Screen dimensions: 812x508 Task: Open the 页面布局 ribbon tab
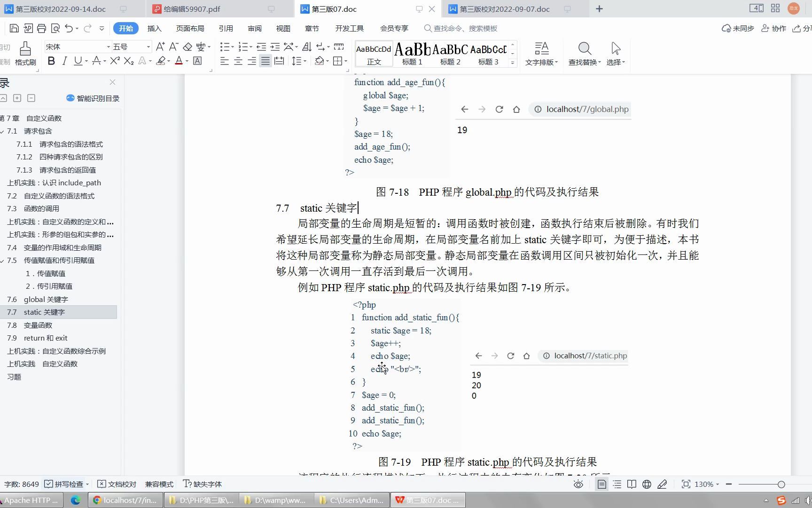(x=190, y=28)
